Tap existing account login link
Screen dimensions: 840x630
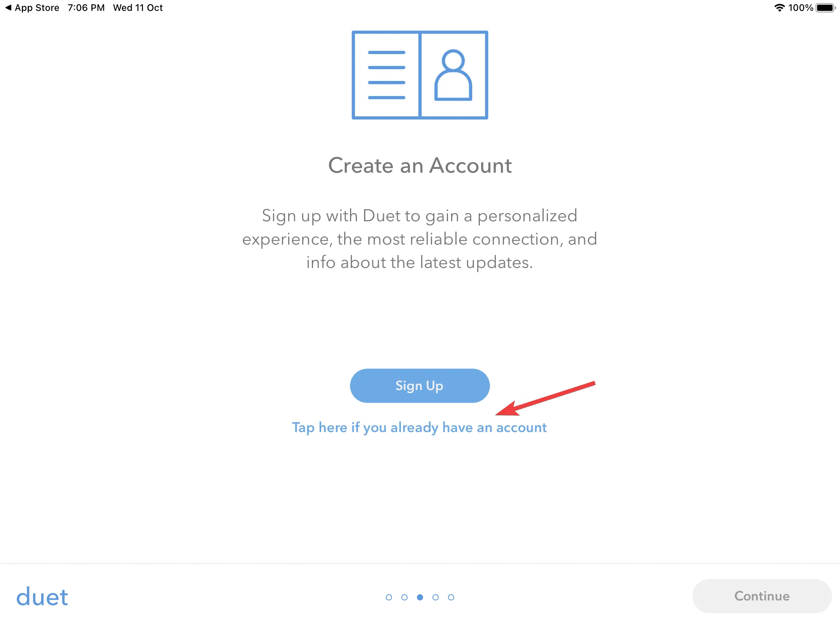click(419, 427)
